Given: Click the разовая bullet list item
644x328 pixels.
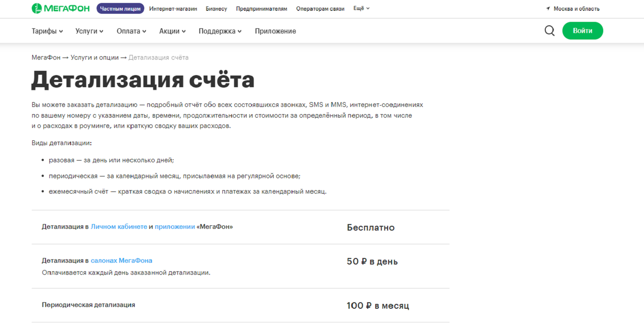Looking at the screenshot, I should (x=111, y=160).
